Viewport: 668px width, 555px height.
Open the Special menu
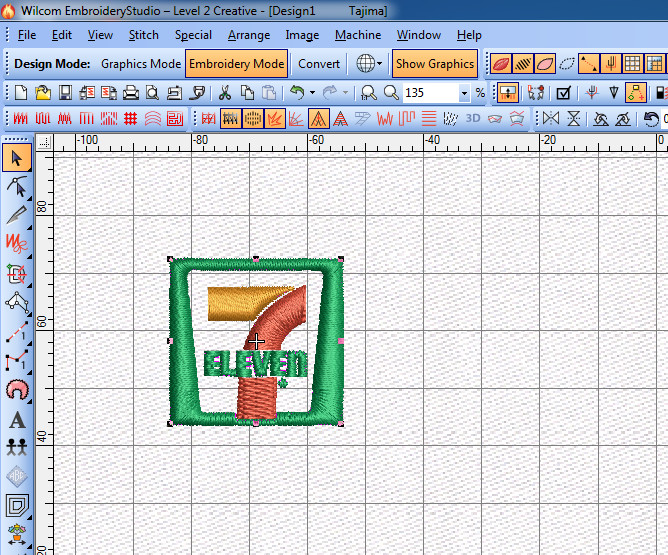pyautogui.click(x=193, y=35)
